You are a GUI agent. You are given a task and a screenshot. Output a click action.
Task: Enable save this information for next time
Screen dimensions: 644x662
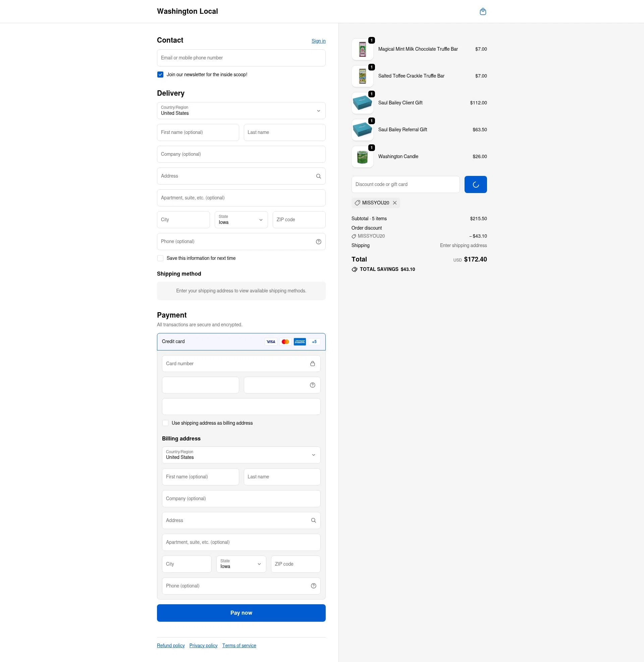click(160, 258)
